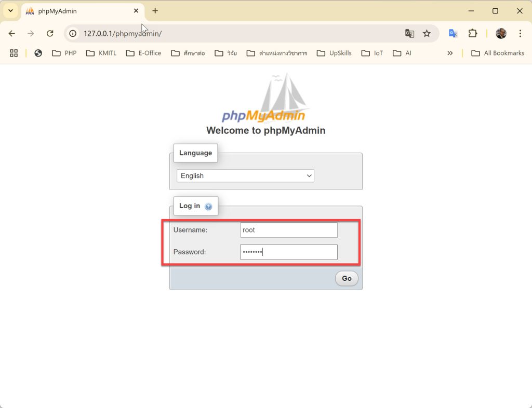Open the tab search dropdown arrow
Screen dimensions: 532x408
coord(10,11)
